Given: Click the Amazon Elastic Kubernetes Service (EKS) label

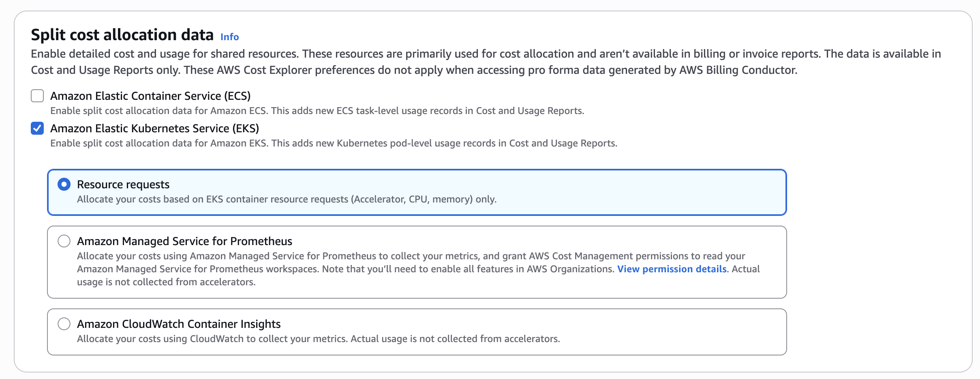Looking at the screenshot, I should point(154,129).
